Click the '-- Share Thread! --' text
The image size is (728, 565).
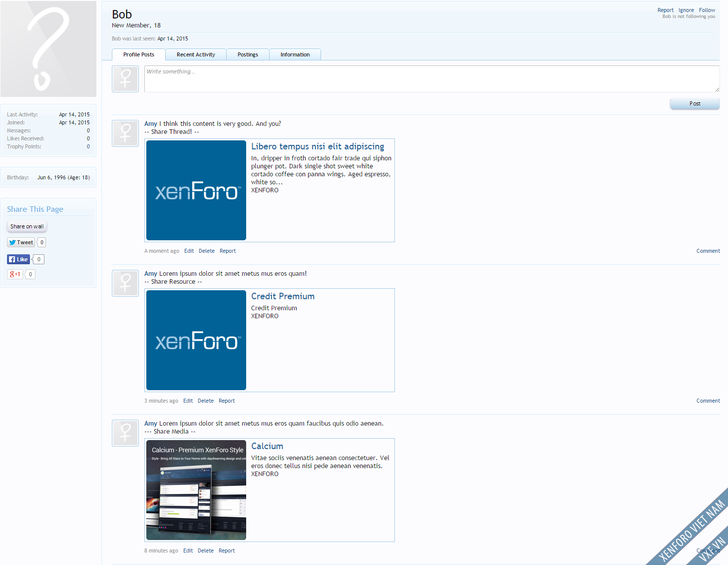(x=172, y=132)
